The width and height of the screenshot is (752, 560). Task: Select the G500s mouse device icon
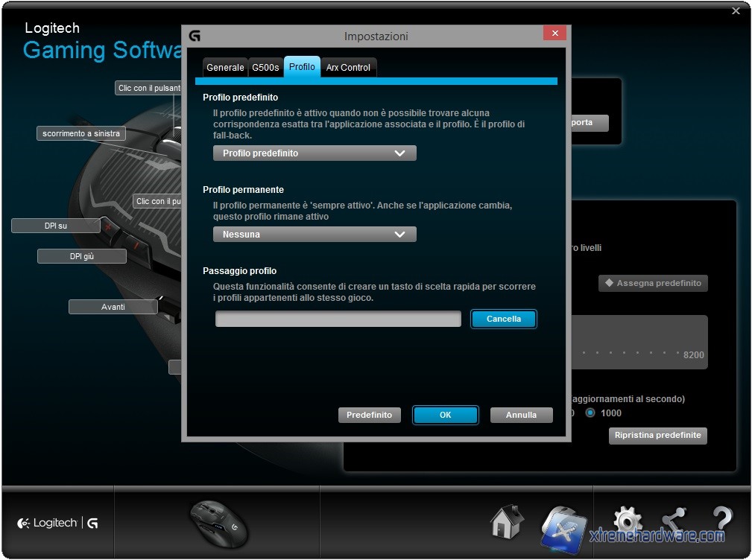tap(218, 523)
